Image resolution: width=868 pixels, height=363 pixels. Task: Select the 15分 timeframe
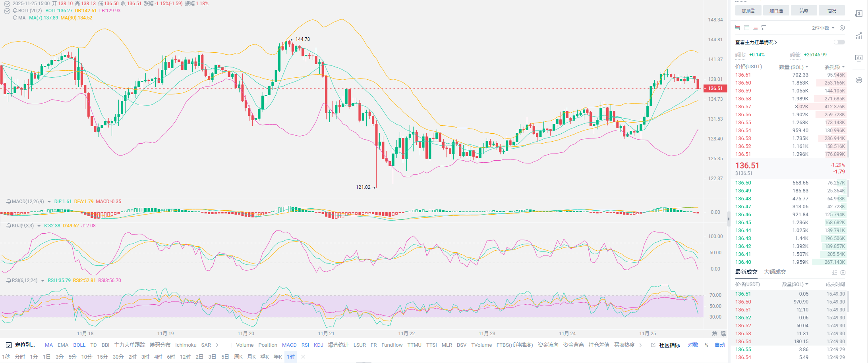click(x=102, y=357)
